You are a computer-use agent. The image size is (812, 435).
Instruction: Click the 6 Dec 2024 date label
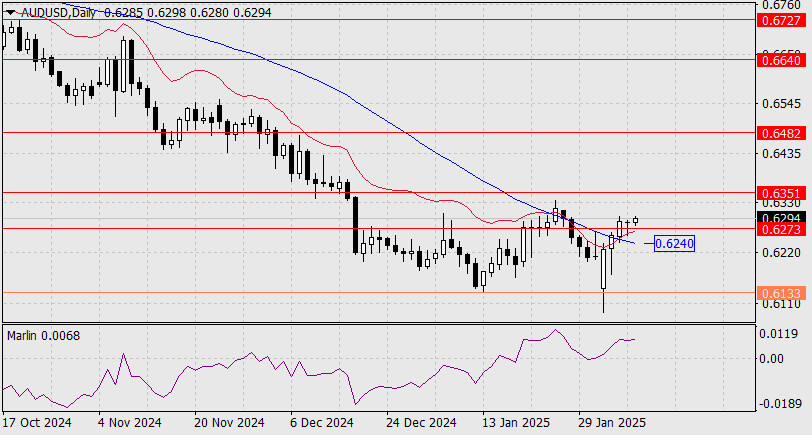(322, 423)
